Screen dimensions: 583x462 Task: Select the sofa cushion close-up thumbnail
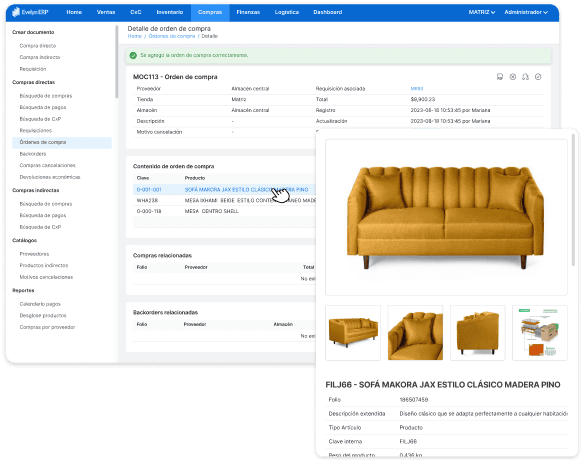point(415,333)
